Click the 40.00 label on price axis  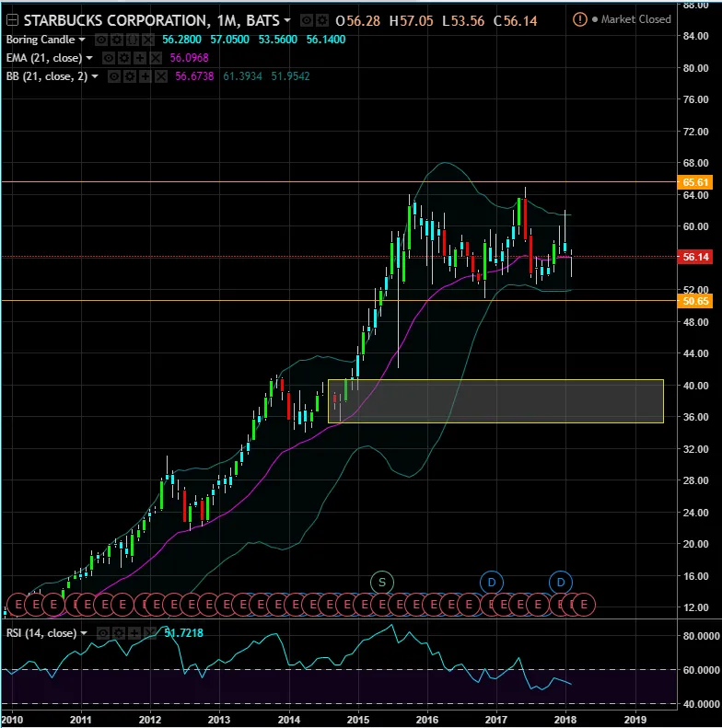695,386
